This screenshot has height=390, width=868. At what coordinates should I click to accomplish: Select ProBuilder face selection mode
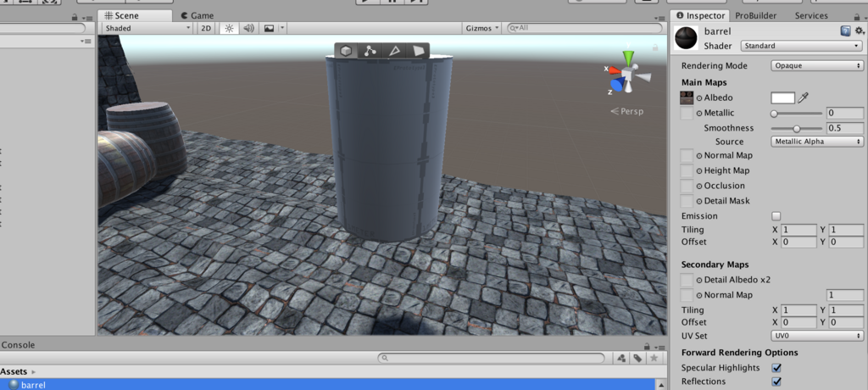[x=418, y=51]
